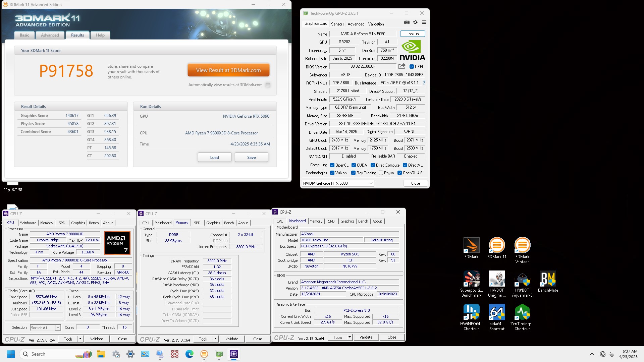Toggle the PhysX checkbox
This screenshot has width=644, height=362.
pyautogui.click(x=381, y=173)
